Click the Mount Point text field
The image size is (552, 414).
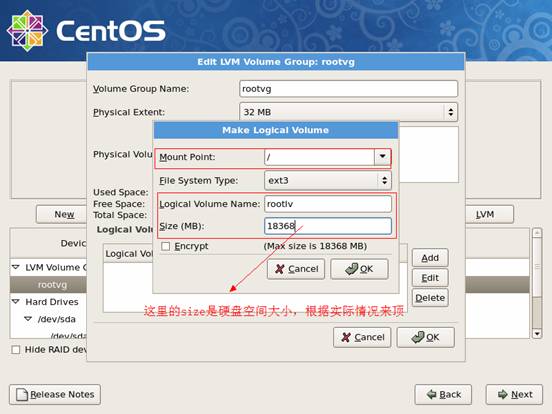[319, 157]
